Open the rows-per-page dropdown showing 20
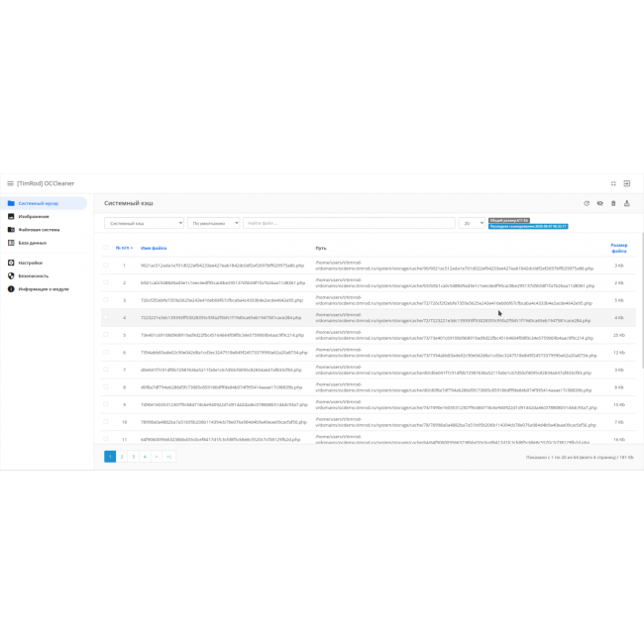This screenshot has height=644, width=644. (x=472, y=224)
